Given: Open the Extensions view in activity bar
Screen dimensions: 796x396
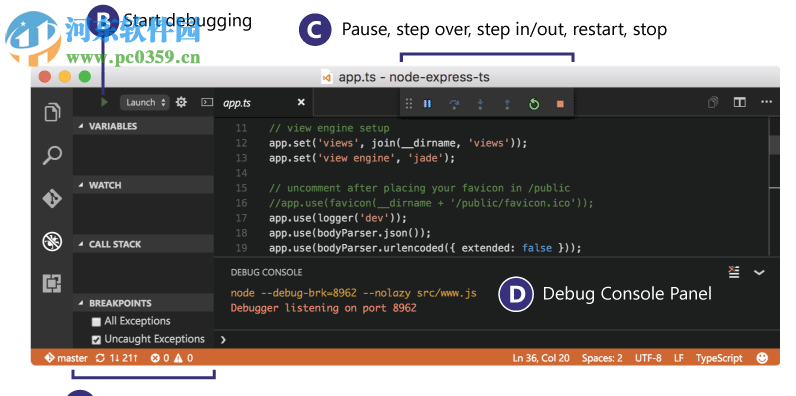Looking at the screenshot, I should pos(52,283).
